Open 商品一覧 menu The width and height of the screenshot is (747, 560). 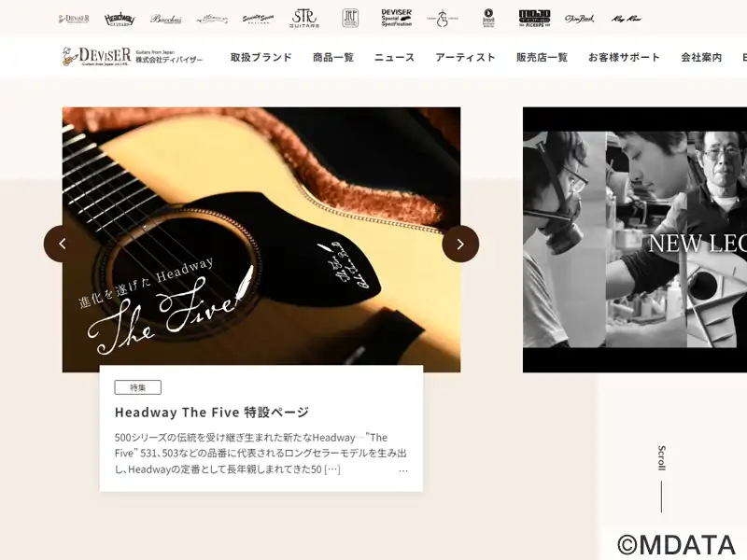click(x=333, y=57)
